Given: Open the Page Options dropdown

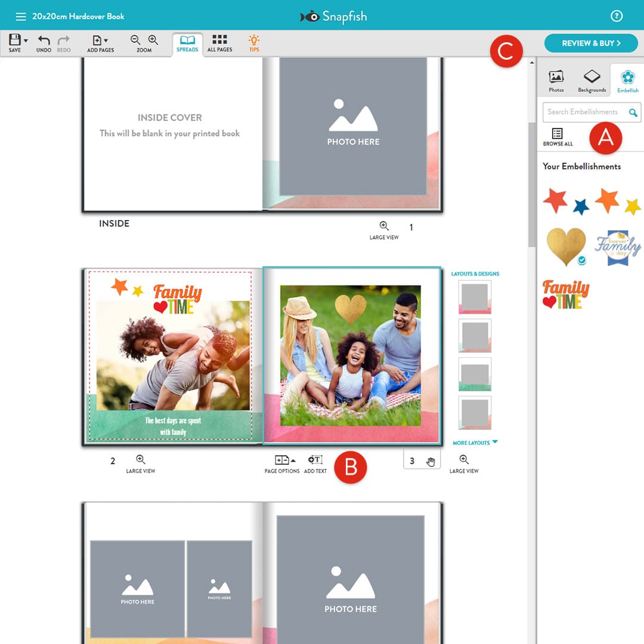Looking at the screenshot, I should click(x=283, y=461).
